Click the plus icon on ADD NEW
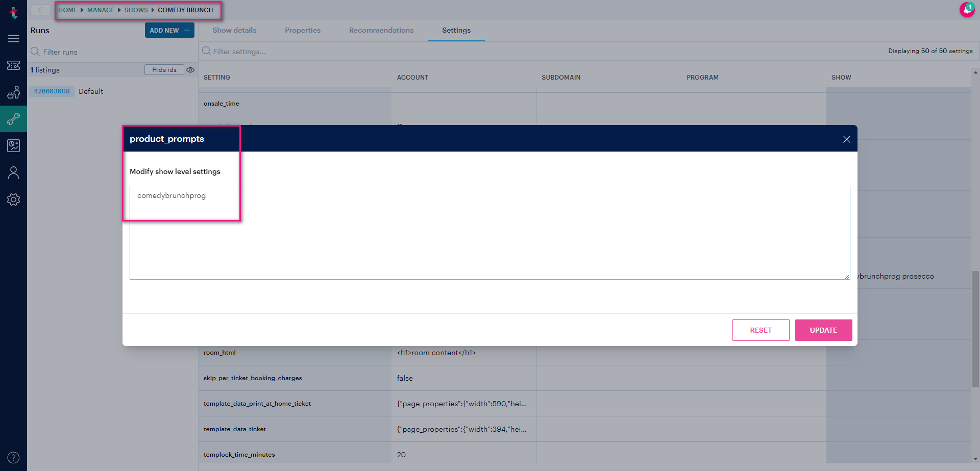This screenshot has width=980, height=471. 187,30
